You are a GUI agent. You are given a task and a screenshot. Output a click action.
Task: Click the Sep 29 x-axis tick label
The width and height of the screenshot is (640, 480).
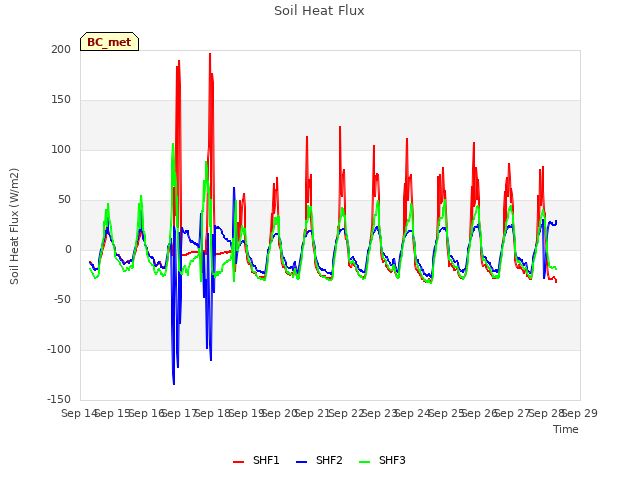click(580, 413)
